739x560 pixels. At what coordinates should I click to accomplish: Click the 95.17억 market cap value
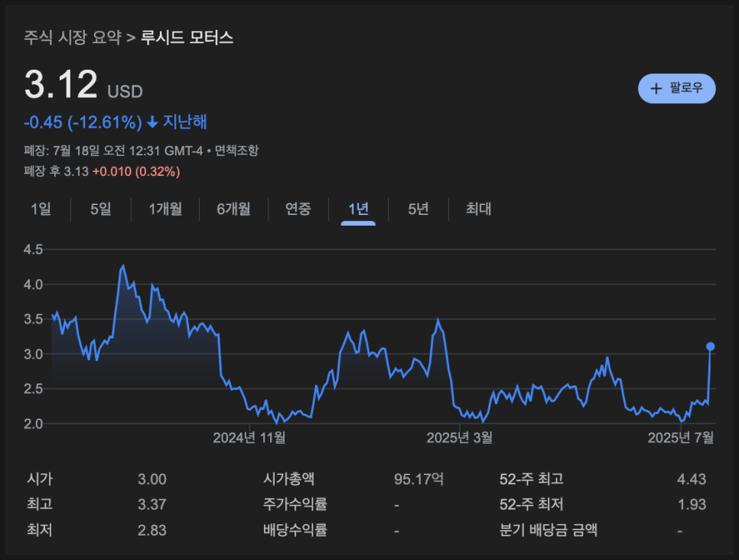point(418,480)
